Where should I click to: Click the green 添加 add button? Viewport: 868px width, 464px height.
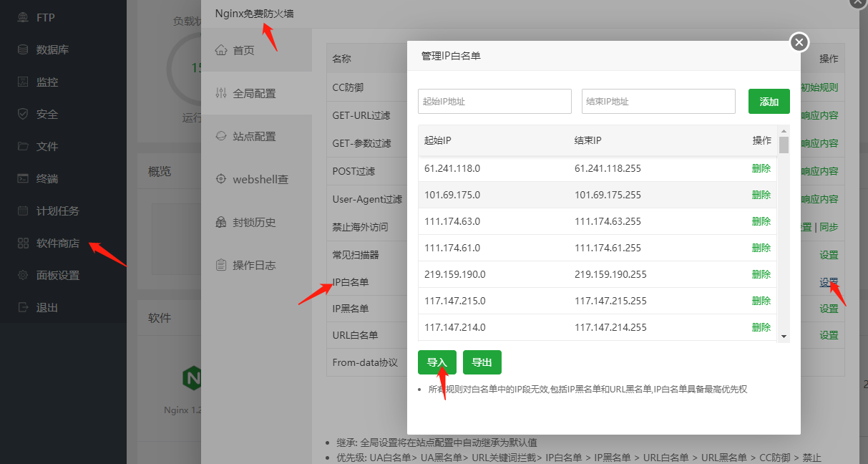(x=769, y=101)
